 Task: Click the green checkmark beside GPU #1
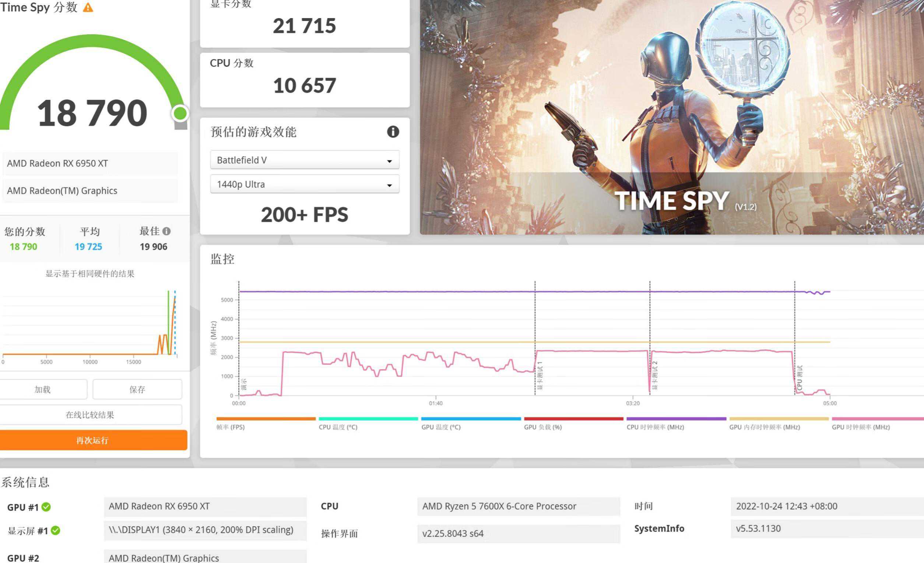click(46, 507)
